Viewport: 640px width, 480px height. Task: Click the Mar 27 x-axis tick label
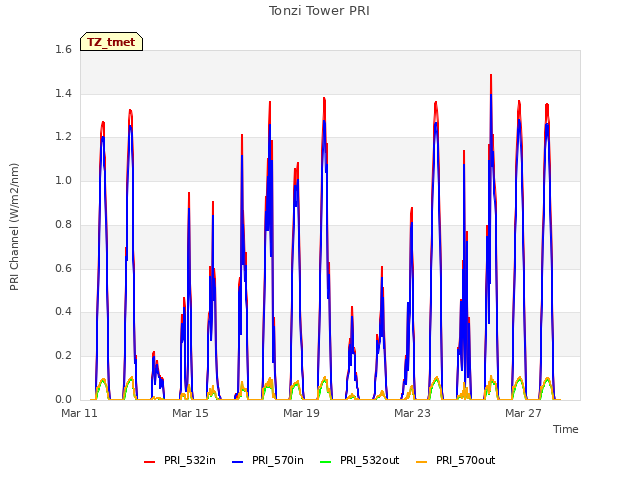coord(523,413)
